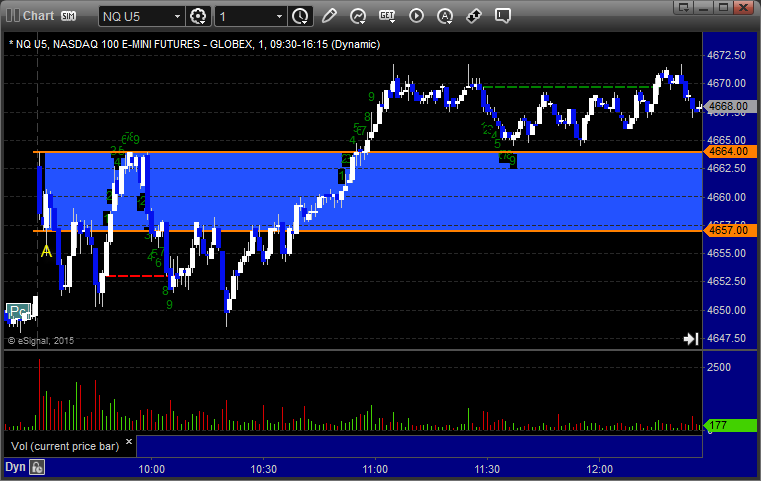Screen dimensions: 761x481
Task: Select the Vol (current price bar) label
Action: coord(65,446)
